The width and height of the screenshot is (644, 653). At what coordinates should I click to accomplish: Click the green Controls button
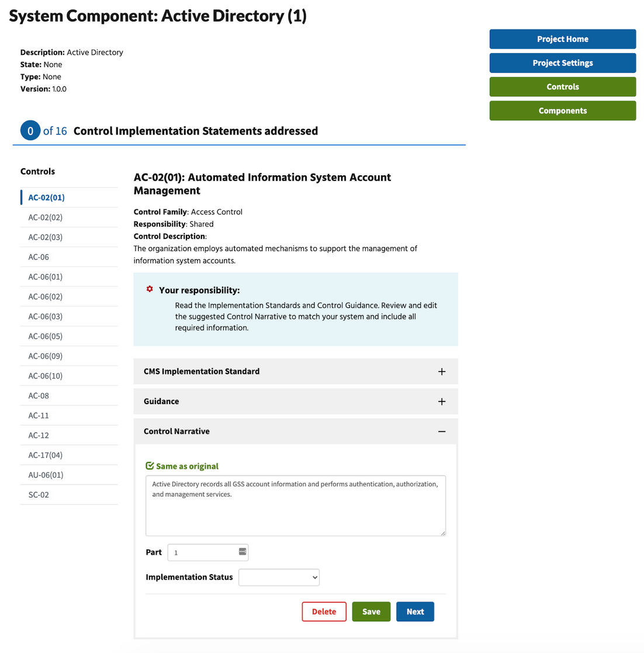click(x=562, y=87)
